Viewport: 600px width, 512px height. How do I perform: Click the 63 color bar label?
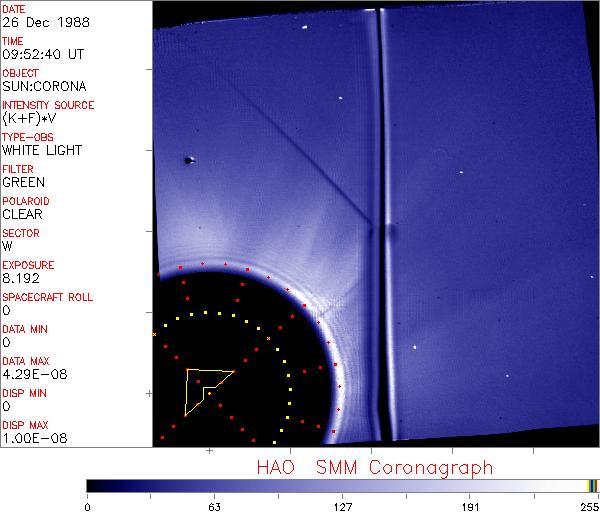tap(215, 507)
